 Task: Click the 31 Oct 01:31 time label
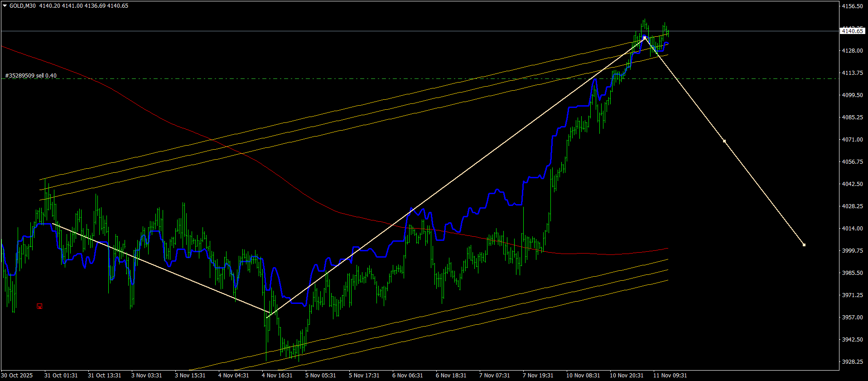coord(61,376)
